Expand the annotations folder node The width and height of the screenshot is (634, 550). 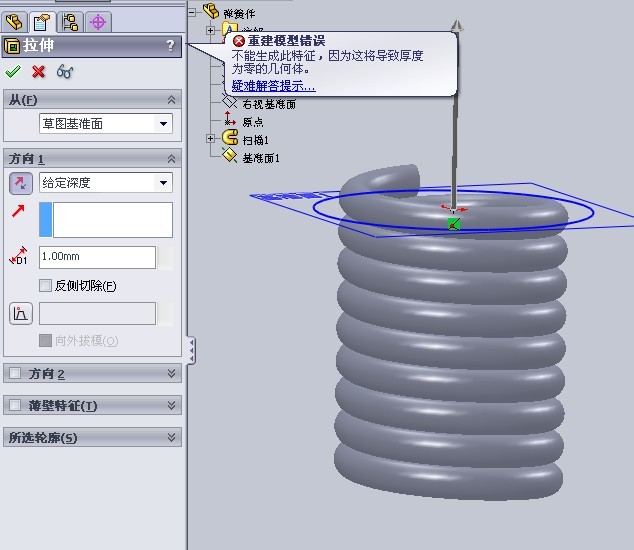point(210,30)
